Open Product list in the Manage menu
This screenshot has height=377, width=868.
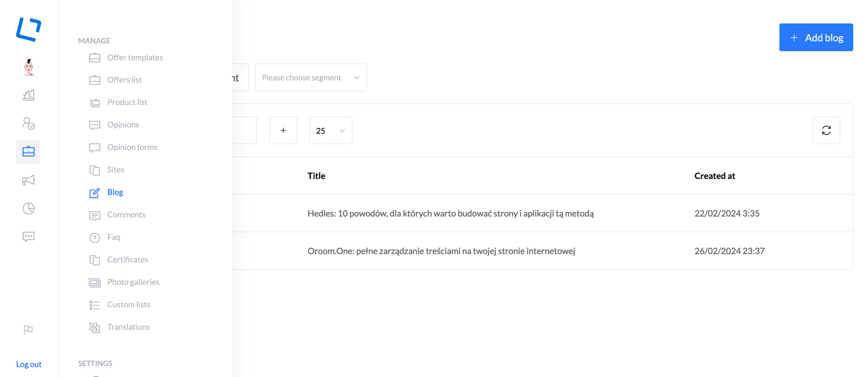tap(127, 102)
